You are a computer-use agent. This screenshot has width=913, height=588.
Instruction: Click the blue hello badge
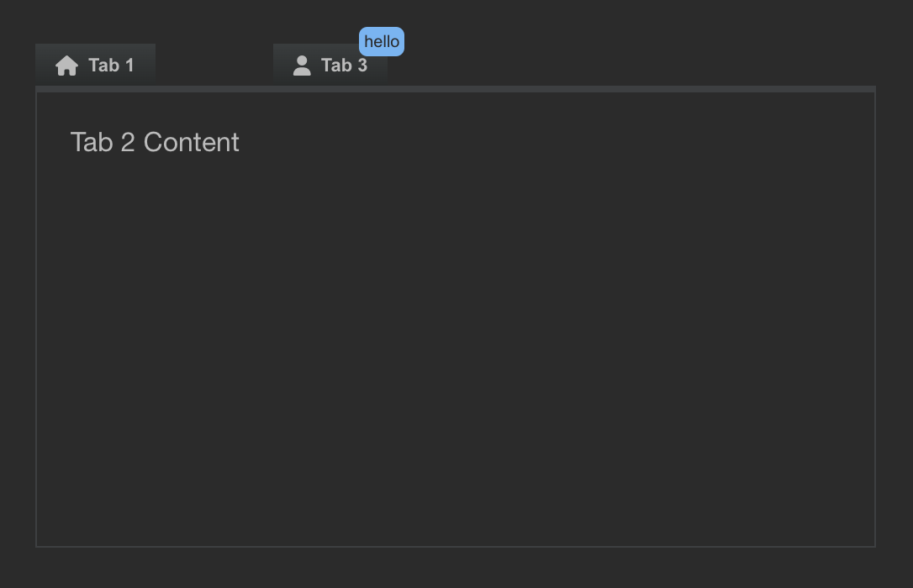click(382, 41)
